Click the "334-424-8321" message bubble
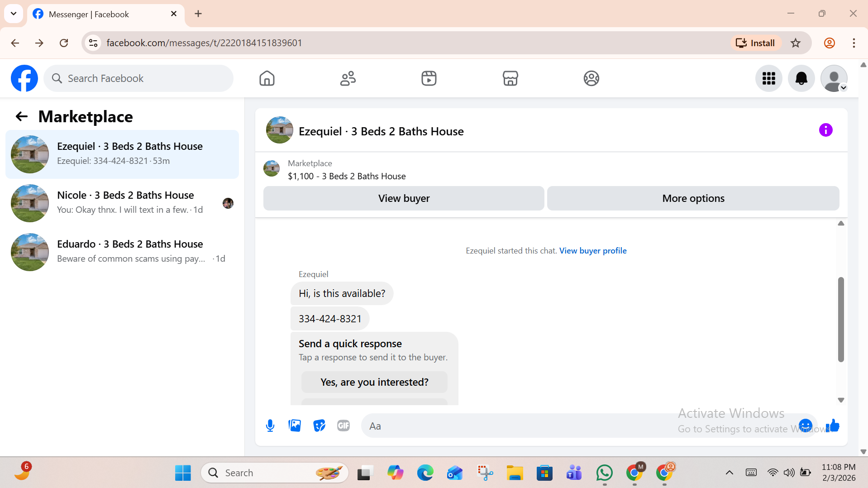This screenshot has height=488, width=868. [330, 319]
